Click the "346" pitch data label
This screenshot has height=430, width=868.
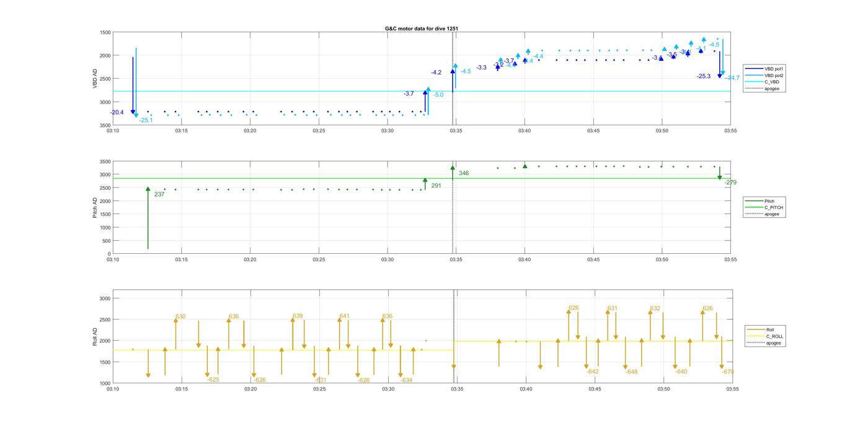point(464,173)
